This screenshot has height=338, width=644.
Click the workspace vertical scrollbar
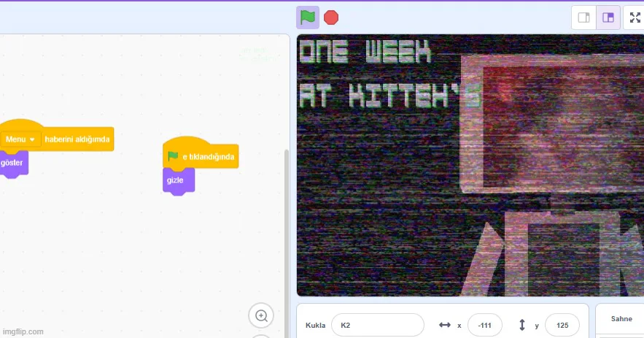coord(287,242)
